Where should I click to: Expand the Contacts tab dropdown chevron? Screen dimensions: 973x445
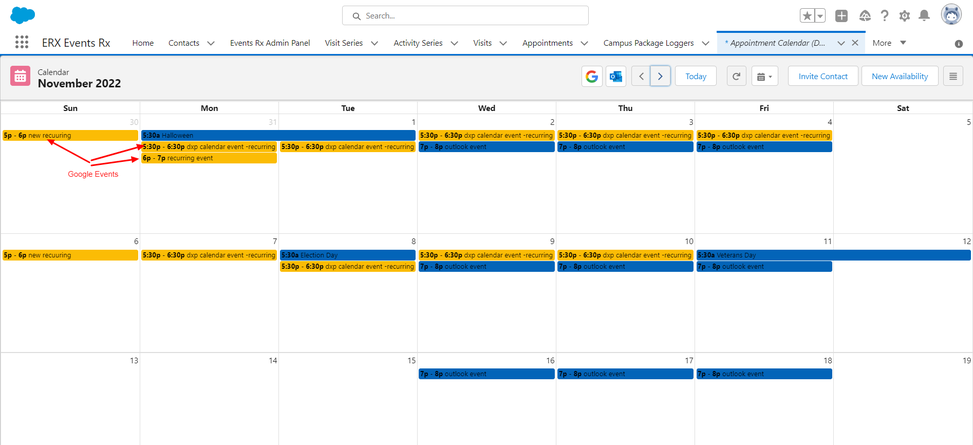[211, 43]
